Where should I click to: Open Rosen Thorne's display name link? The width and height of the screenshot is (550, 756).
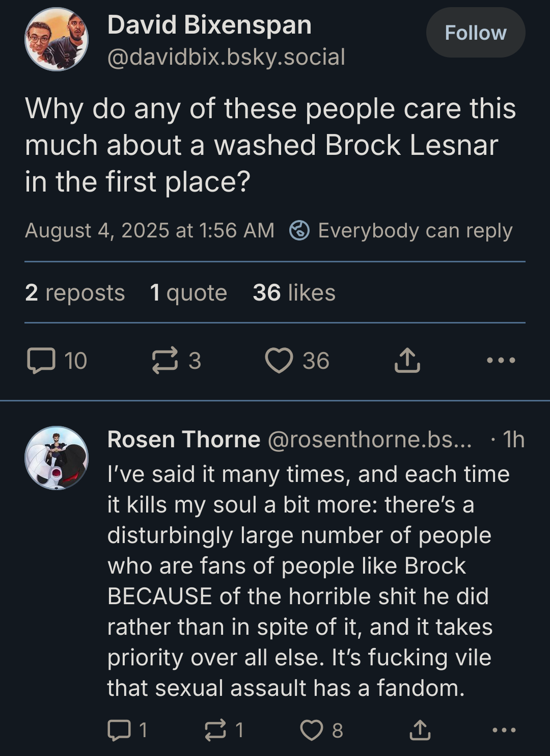click(184, 440)
